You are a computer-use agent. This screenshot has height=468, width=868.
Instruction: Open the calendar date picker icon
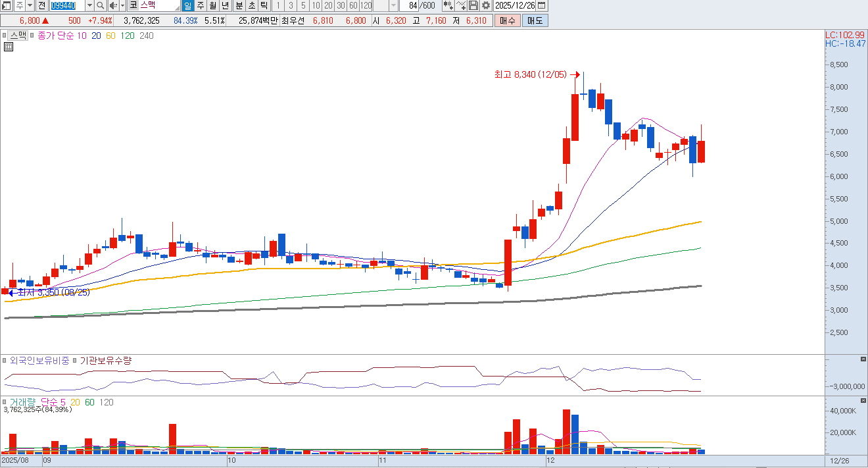point(541,5)
